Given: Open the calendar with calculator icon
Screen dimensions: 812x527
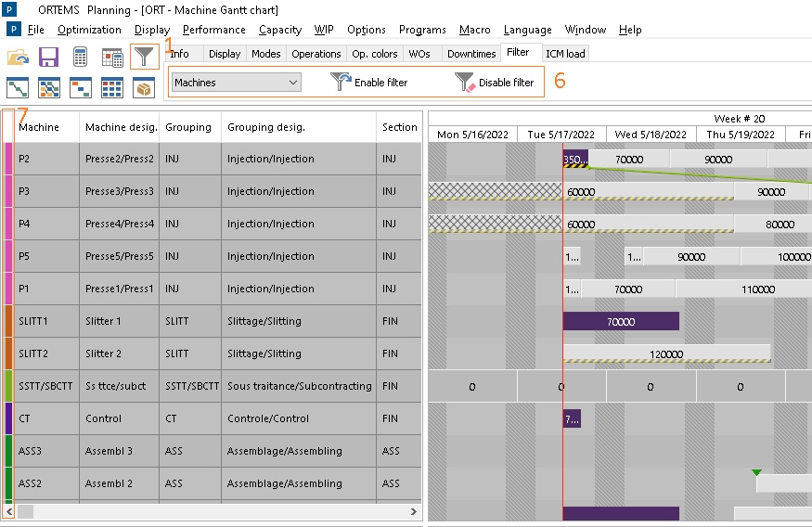Looking at the screenshot, I should (112, 58).
